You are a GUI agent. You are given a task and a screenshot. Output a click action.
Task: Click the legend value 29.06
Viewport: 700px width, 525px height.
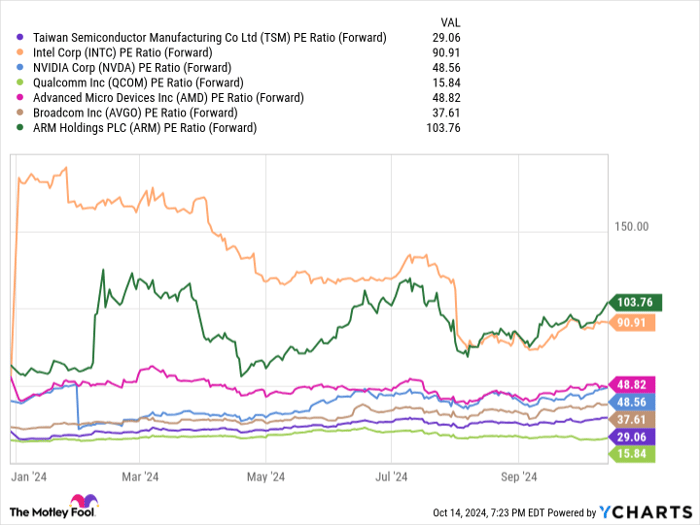446,38
